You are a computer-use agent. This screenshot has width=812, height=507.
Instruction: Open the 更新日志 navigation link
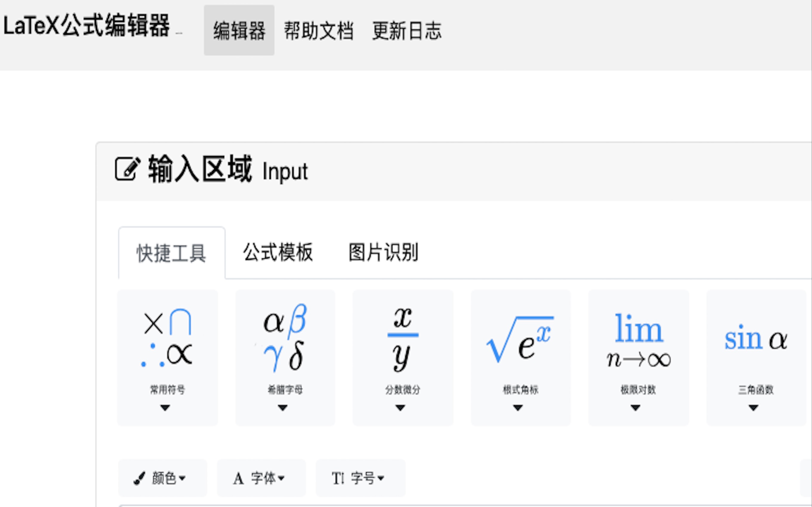point(407,31)
